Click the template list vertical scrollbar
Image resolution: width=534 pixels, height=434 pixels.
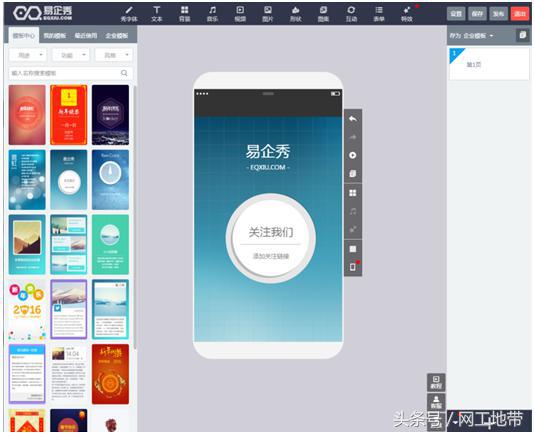135,217
